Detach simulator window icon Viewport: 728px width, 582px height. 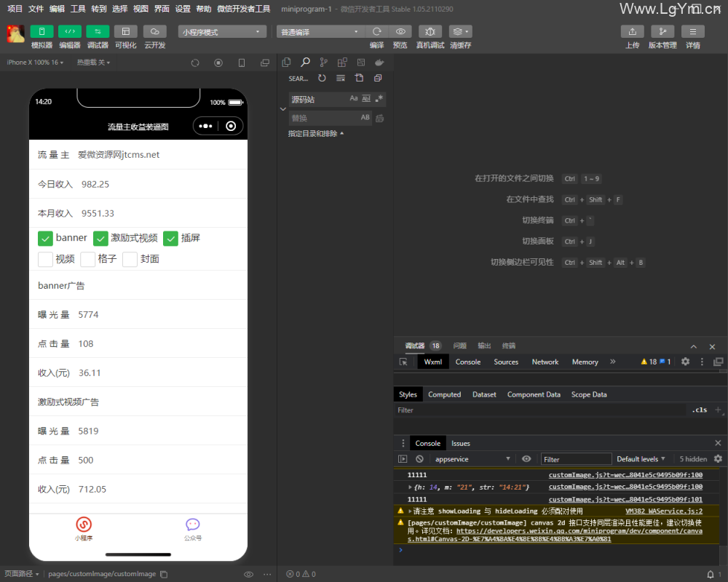[265, 63]
